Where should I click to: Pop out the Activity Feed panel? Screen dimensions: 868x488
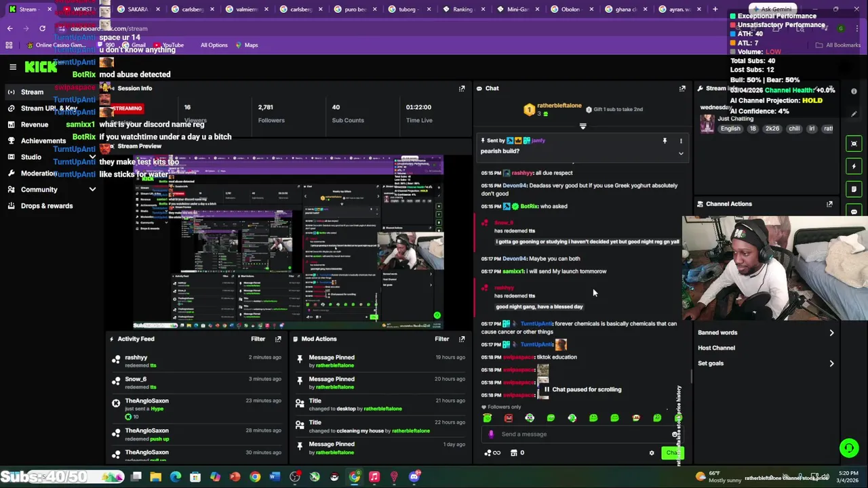pos(278,339)
